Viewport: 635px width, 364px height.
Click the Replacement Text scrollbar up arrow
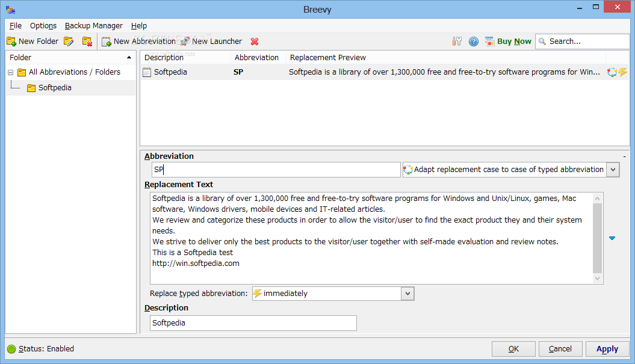pos(597,198)
